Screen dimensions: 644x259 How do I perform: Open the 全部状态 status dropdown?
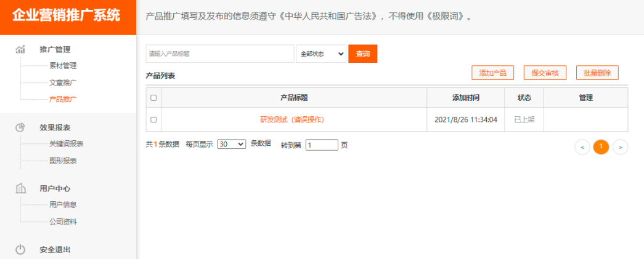tap(320, 54)
